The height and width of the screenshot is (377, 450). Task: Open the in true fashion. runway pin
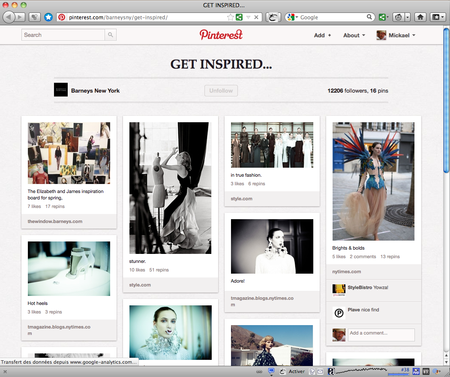tap(272, 145)
